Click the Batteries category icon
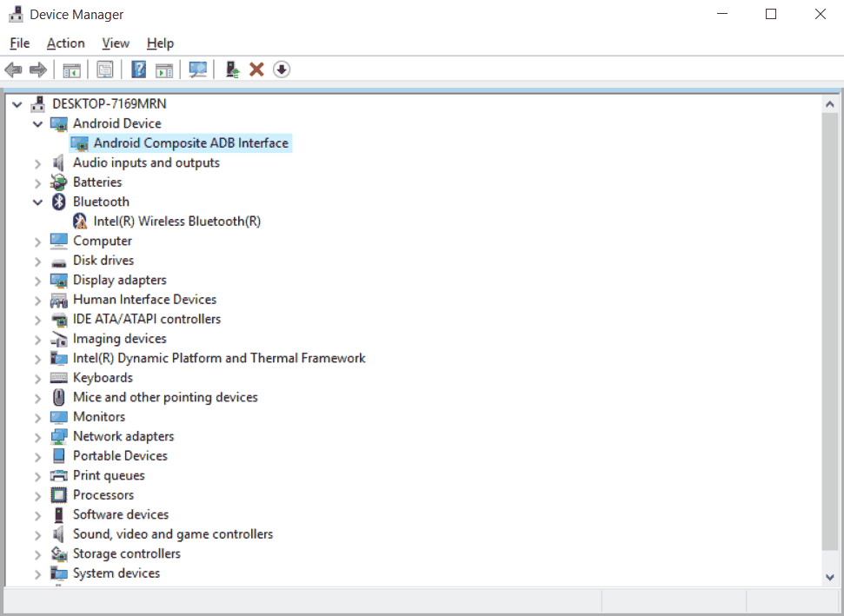 click(58, 182)
